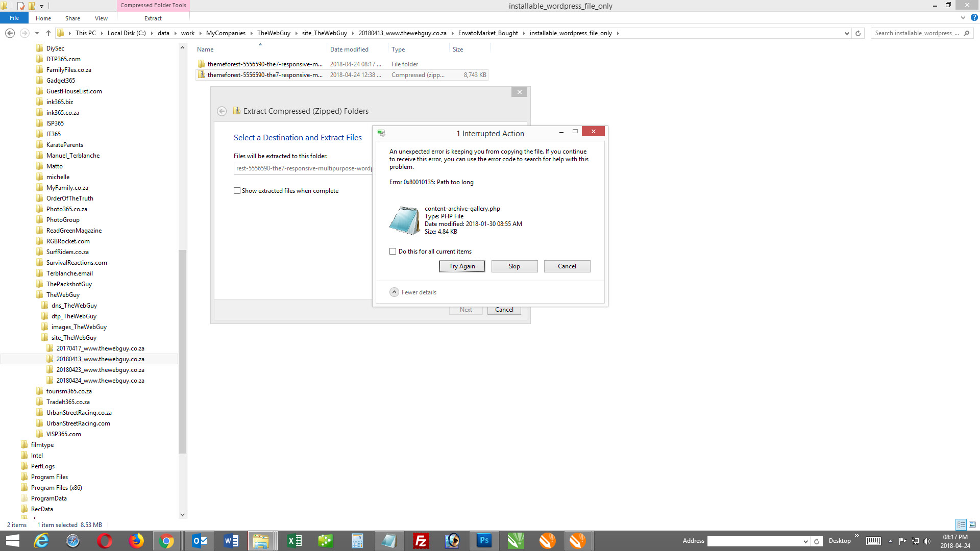Open Microsoft Excel from taskbar

tap(293, 540)
